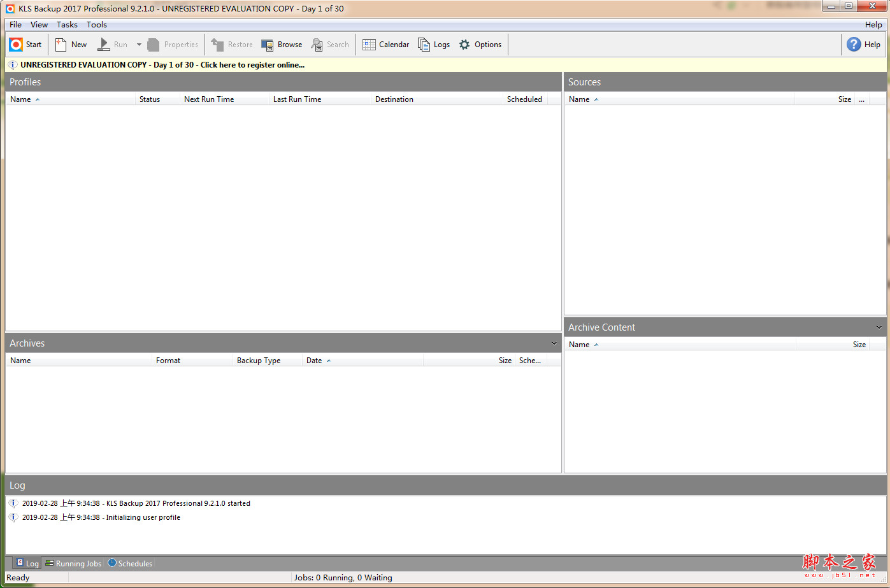The height and width of the screenshot is (588, 890).
Task: Open the View menu
Action: 39,25
